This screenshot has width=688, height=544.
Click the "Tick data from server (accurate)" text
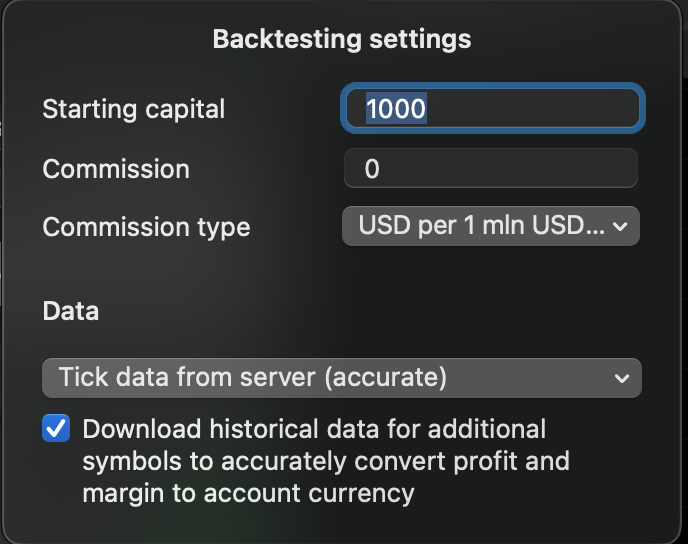pos(253,378)
